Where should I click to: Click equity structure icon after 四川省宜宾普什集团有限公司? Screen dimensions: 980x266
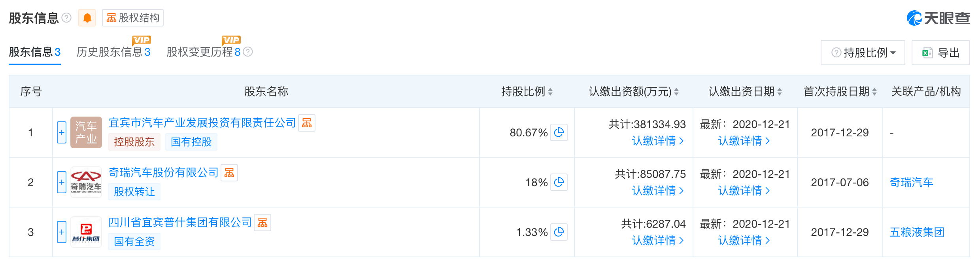click(x=262, y=223)
